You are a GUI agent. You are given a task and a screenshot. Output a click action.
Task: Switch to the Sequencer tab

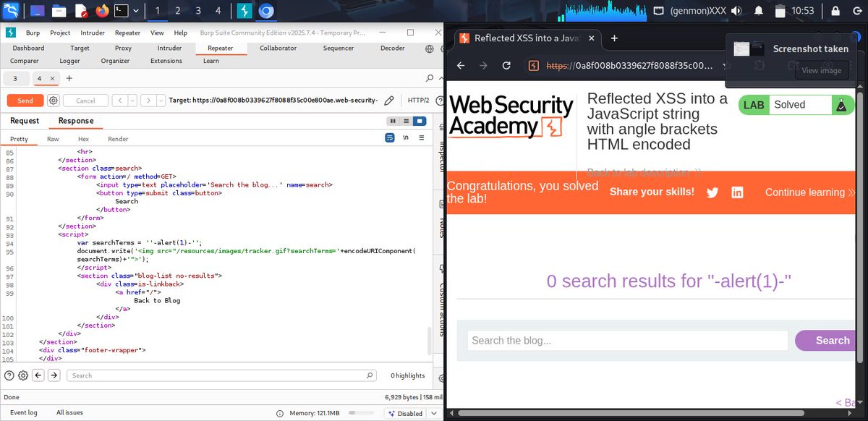pyautogui.click(x=338, y=48)
